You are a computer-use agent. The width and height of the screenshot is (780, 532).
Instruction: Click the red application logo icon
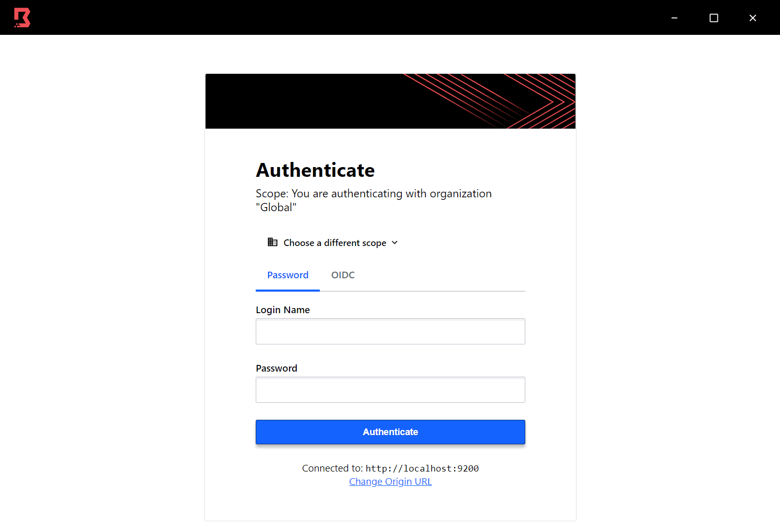(22, 17)
